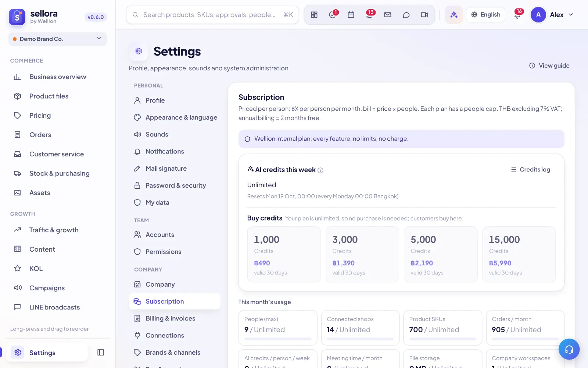Screen dimensions: 588x368
Task: Start a video call with camera icon
Action: [x=424, y=15]
